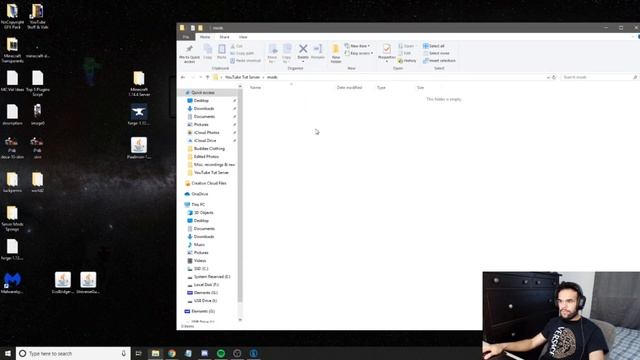The image size is (640, 360).
Task: Click Select none in ribbon
Action: click(436, 53)
